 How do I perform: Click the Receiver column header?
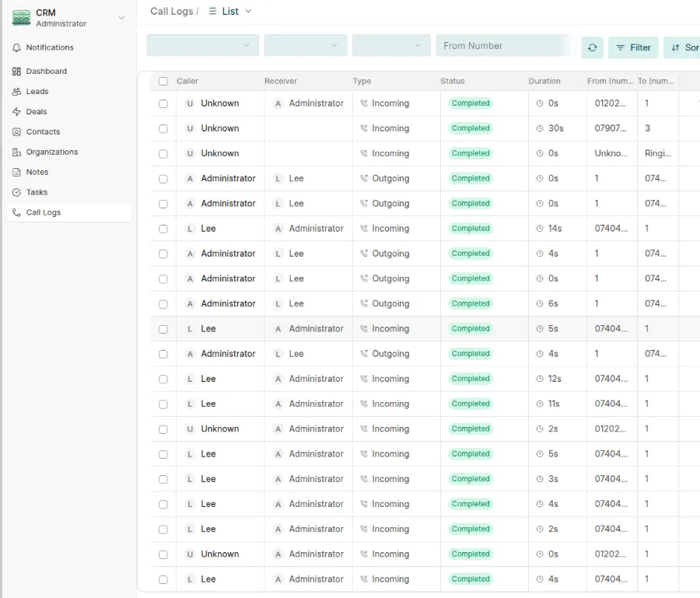280,81
